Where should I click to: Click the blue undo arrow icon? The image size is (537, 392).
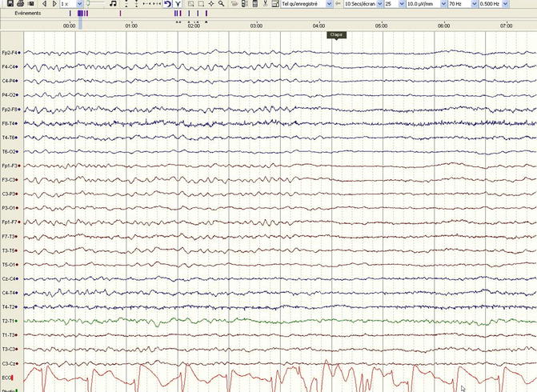click(x=166, y=4)
